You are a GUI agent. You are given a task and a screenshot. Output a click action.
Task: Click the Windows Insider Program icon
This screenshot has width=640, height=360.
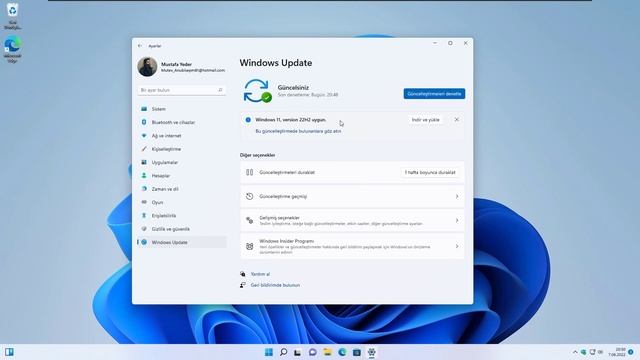(249, 246)
